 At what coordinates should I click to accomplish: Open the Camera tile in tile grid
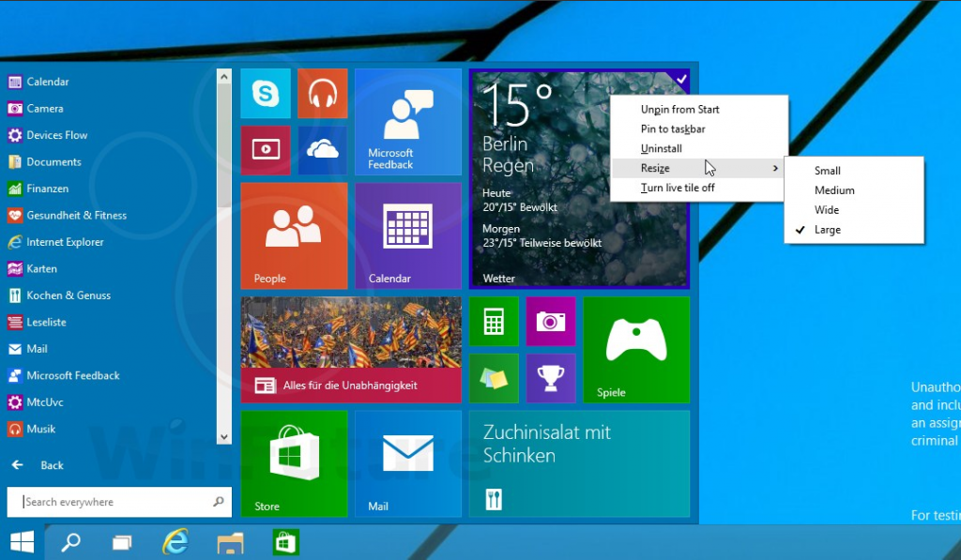[x=551, y=322]
